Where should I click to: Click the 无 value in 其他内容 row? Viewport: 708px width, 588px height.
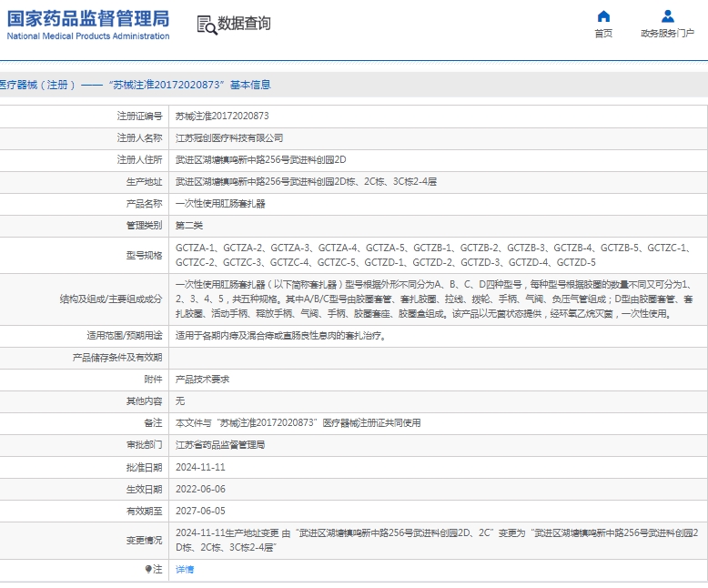180,401
